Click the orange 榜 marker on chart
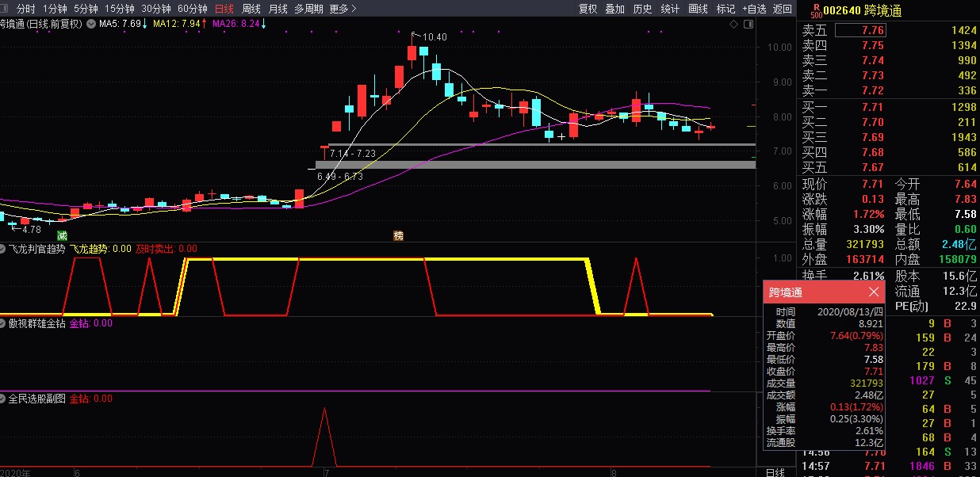The image size is (980, 477). pyautogui.click(x=399, y=235)
